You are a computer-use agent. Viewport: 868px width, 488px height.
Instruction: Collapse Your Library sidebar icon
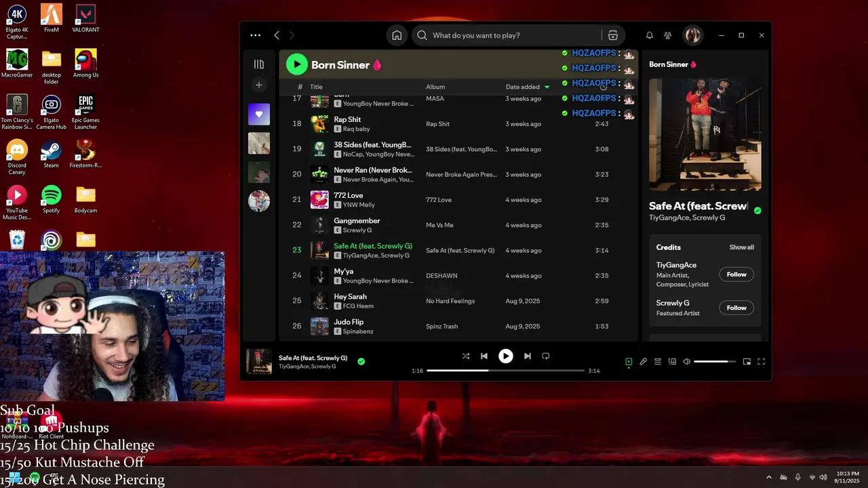click(x=259, y=64)
